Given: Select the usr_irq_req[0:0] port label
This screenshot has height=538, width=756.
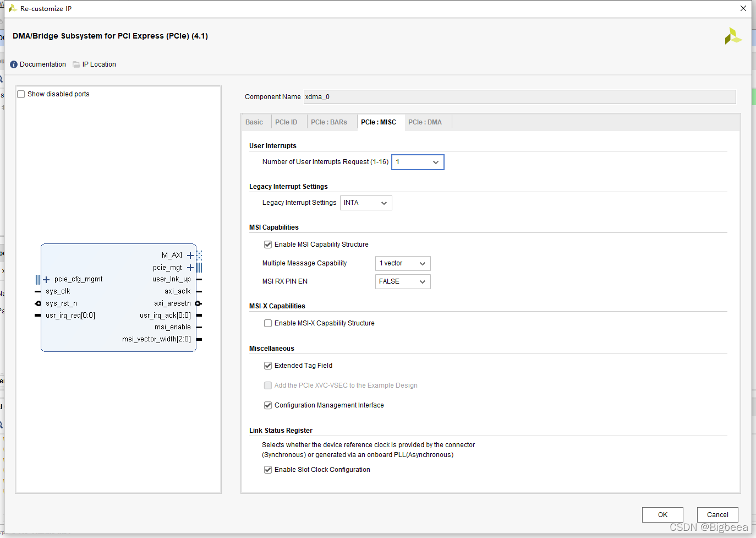Looking at the screenshot, I should pyautogui.click(x=70, y=316).
